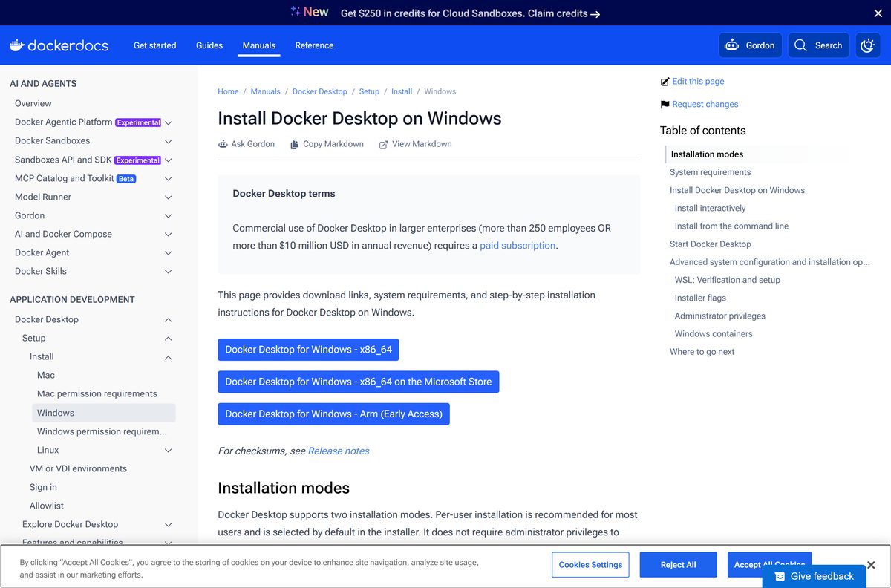Expand Linux sidebar chevron
The height and width of the screenshot is (588, 891).
169,450
